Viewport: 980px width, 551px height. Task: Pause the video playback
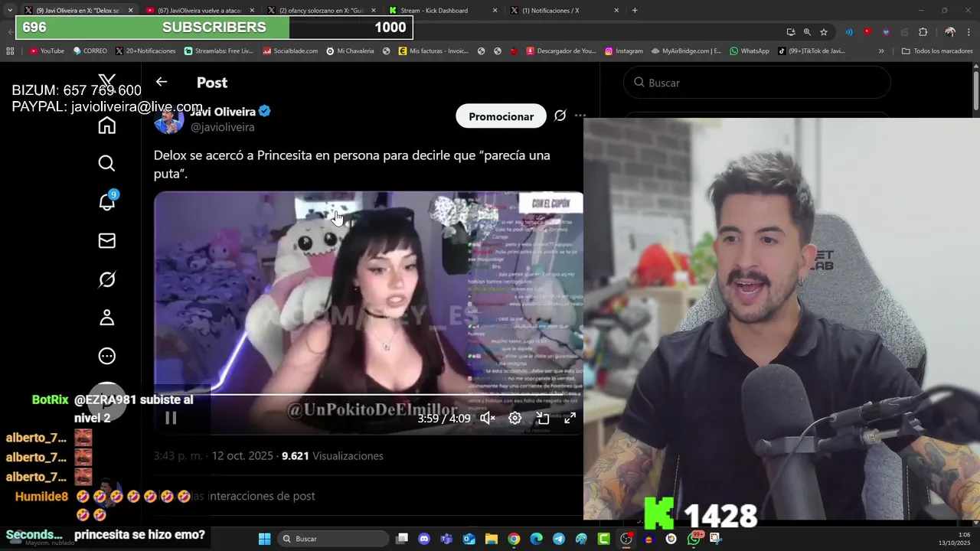coord(171,418)
